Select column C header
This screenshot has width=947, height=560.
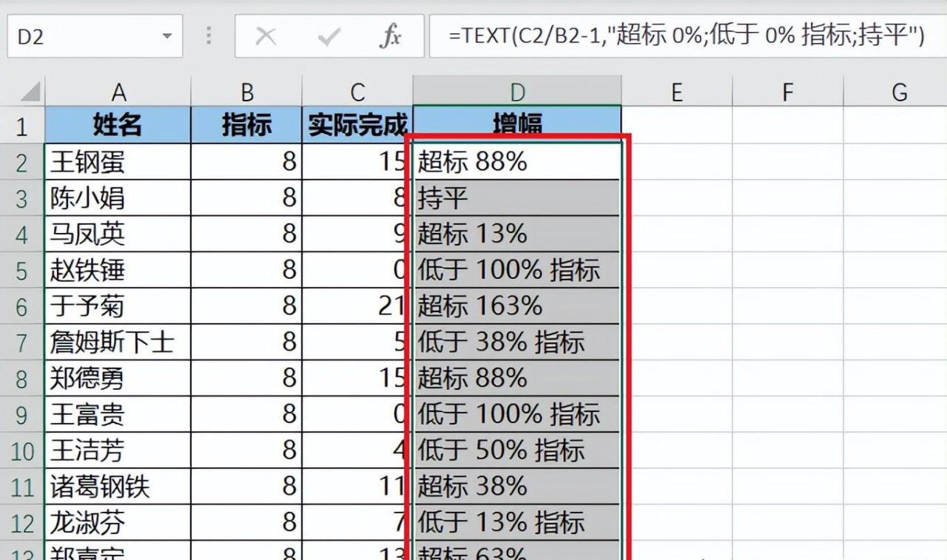coord(358,92)
